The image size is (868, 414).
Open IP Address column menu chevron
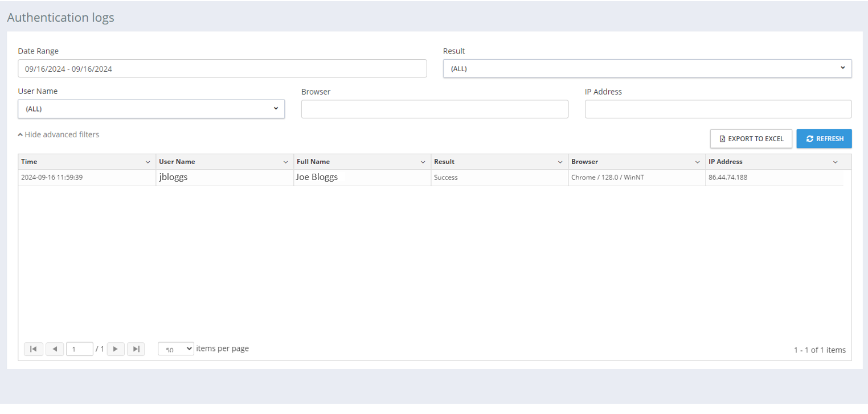pyautogui.click(x=835, y=162)
